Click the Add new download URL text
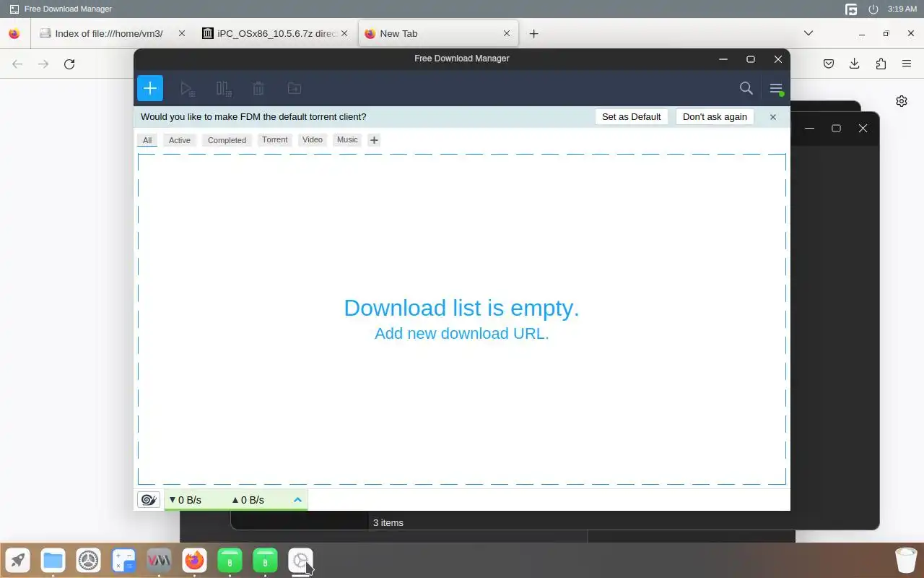Image resolution: width=924 pixels, height=578 pixels. tap(462, 333)
